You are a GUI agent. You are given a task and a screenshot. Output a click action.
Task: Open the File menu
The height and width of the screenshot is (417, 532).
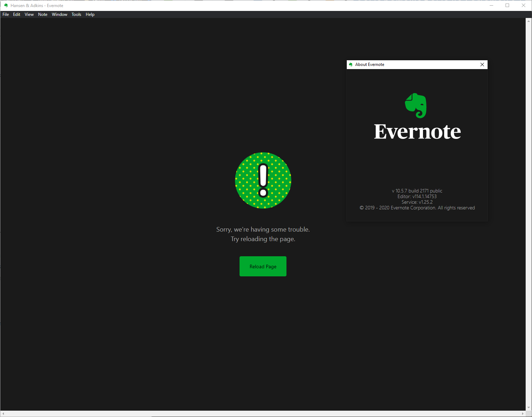pyautogui.click(x=6, y=14)
